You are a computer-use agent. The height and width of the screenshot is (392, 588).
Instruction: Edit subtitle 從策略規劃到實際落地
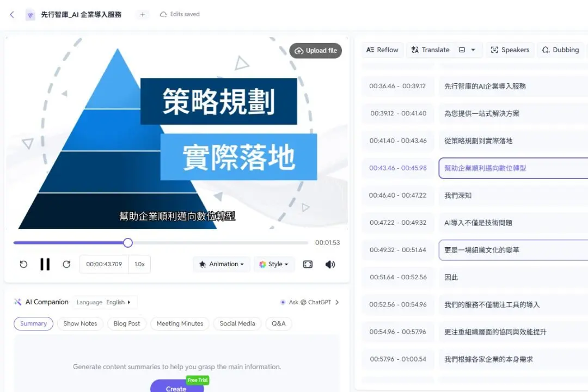(x=513, y=141)
